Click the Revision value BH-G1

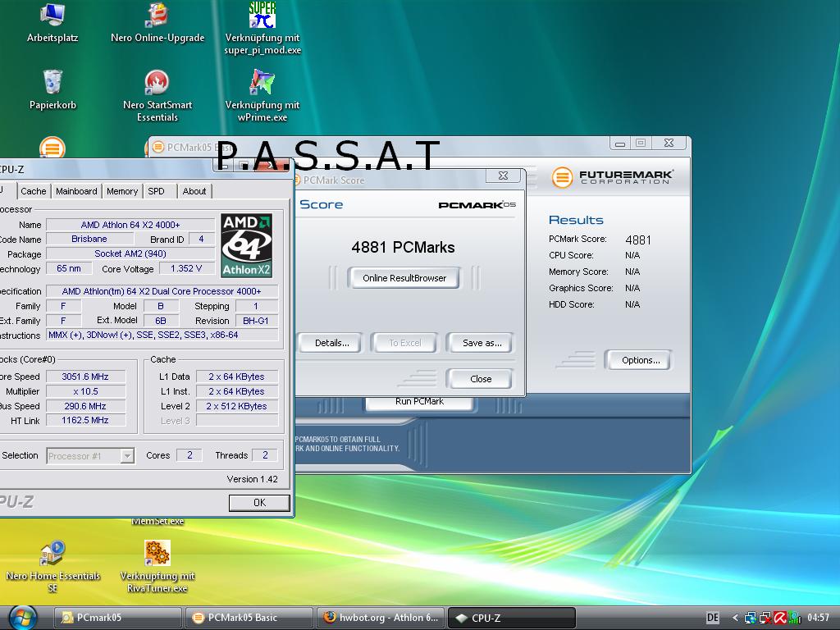256,321
